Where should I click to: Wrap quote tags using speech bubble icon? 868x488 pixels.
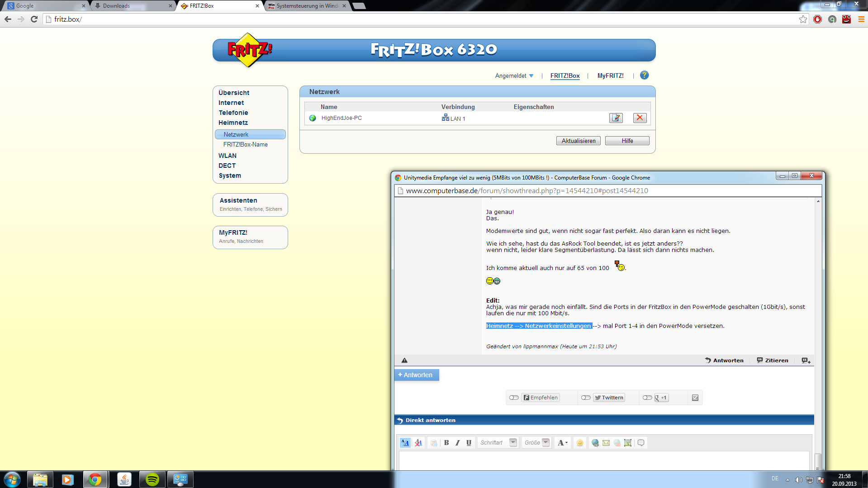click(641, 443)
